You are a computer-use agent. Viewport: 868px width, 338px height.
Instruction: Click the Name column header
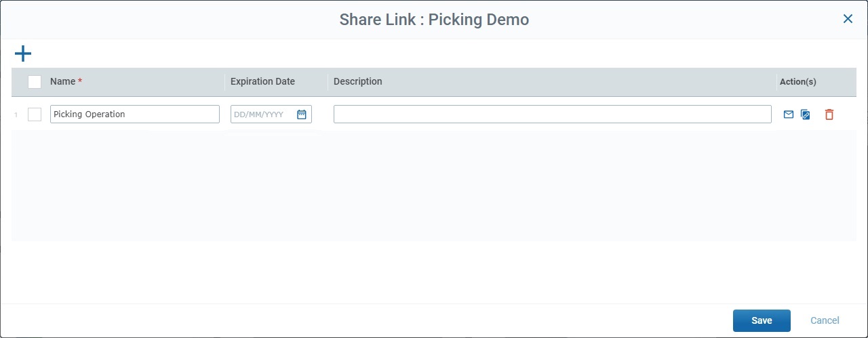click(63, 81)
